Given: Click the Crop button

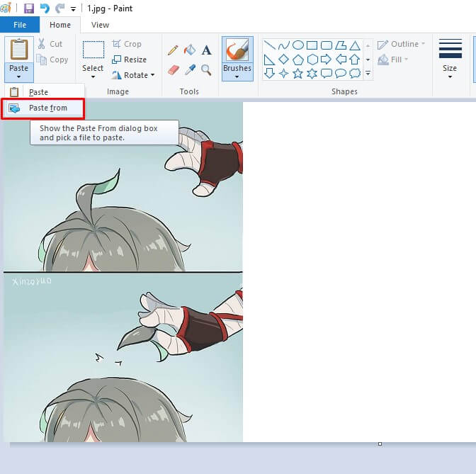Looking at the screenshot, I should pyautogui.click(x=127, y=44).
